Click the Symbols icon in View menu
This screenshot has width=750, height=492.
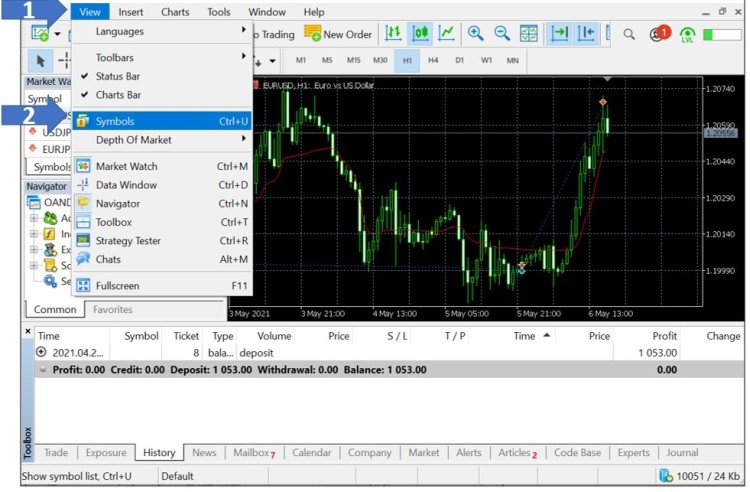83,121
